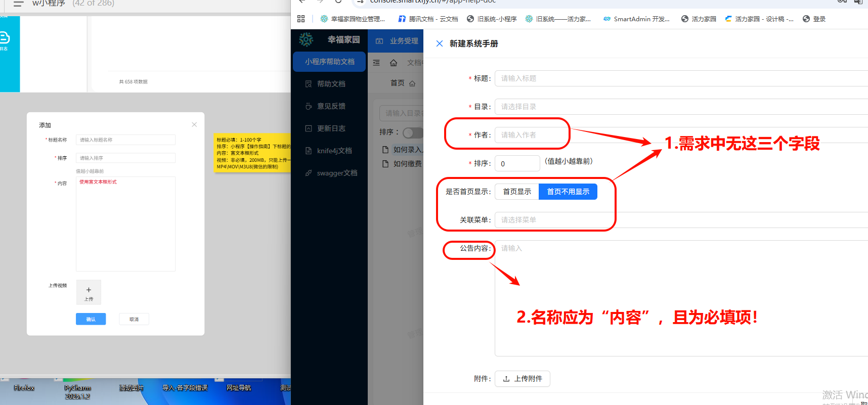
Task: Open 意见反馈 in sidebar menu
Action: click(331, 106)
